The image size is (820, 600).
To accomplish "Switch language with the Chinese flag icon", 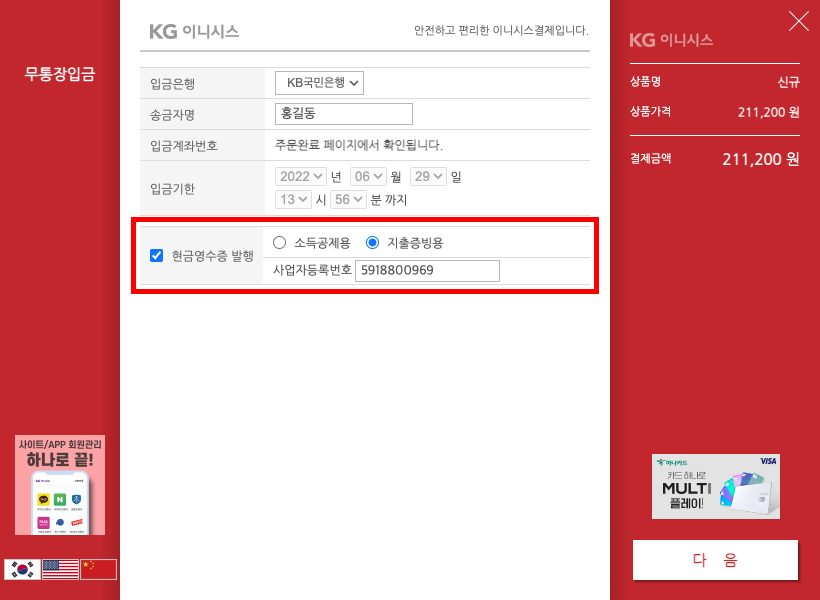I will [x=98, y=569].
